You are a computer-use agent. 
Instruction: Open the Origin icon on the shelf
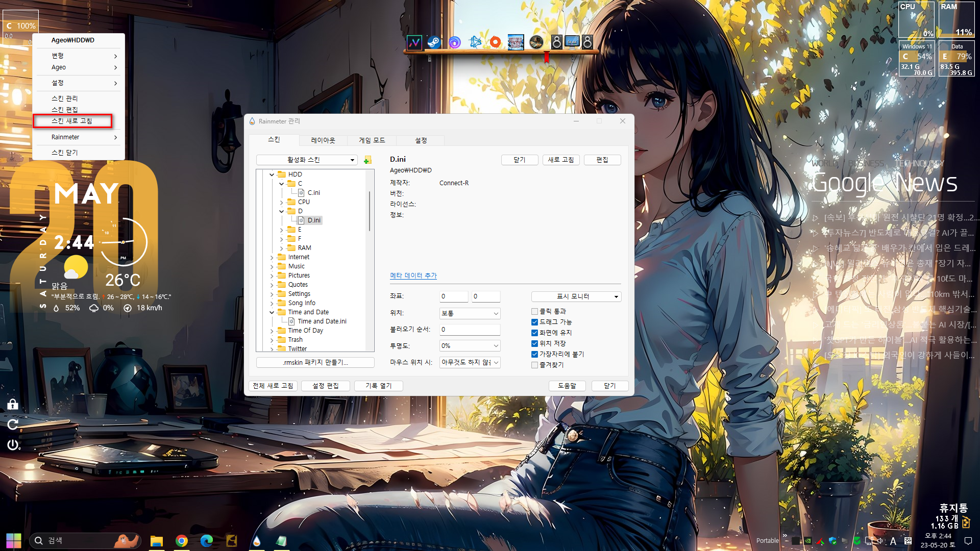point(495,42)
